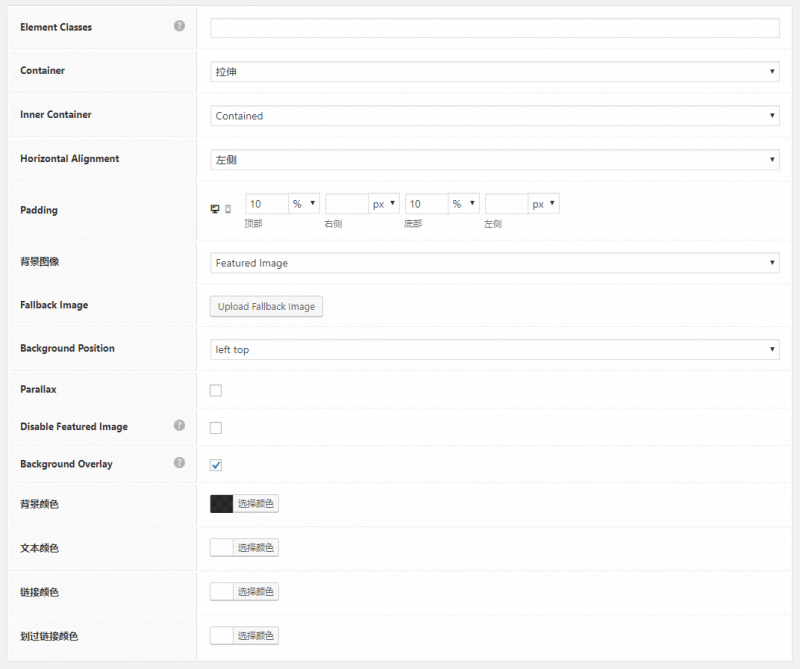Viewport: 800px width, 669px height.
Task: Focus the Element Classes text field
Action: [494, 28]
